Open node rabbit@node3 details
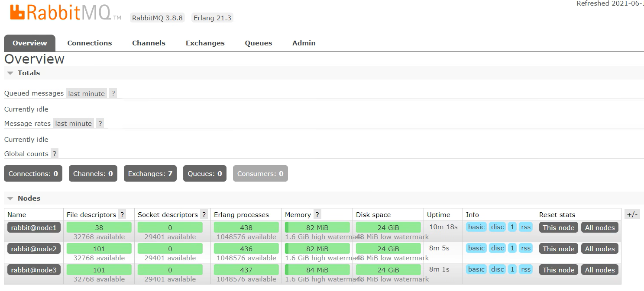Image resolution: width=644 pixels, height=291 pixels. pyautogui.click(x=34, y=270)
